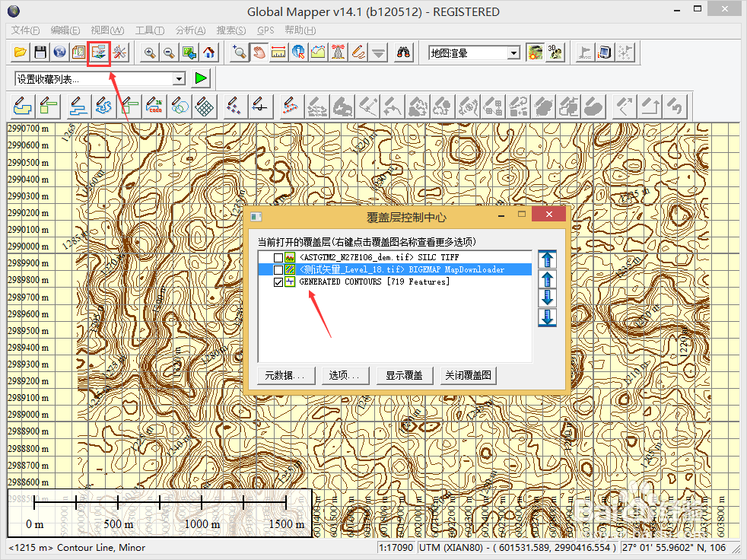Select the create rectangle area tool
This screenshot has width=747, height=560.
tap(49, 106)
